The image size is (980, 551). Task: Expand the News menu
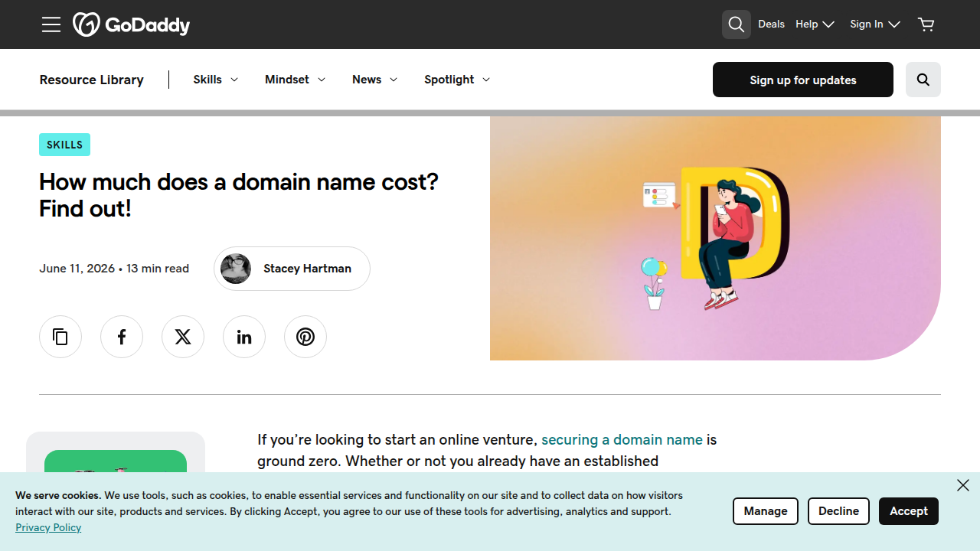click(x=375, y=80)
